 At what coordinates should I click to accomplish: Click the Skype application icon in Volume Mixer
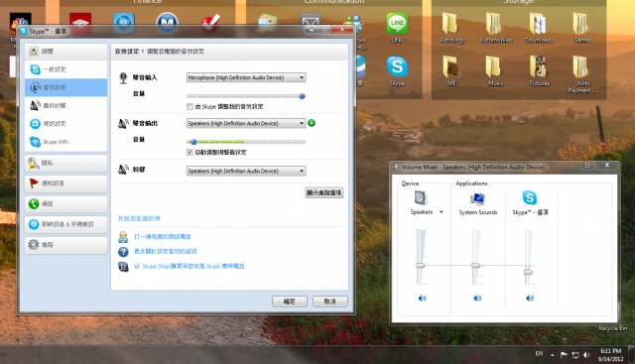(529, 197)
